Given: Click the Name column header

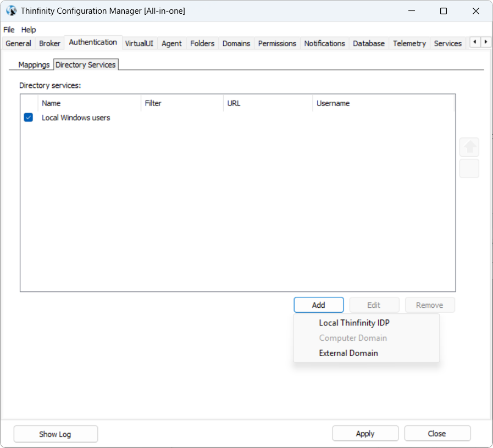Looking at the screenshot, I should pyautogui.click(x=90, y=103).
